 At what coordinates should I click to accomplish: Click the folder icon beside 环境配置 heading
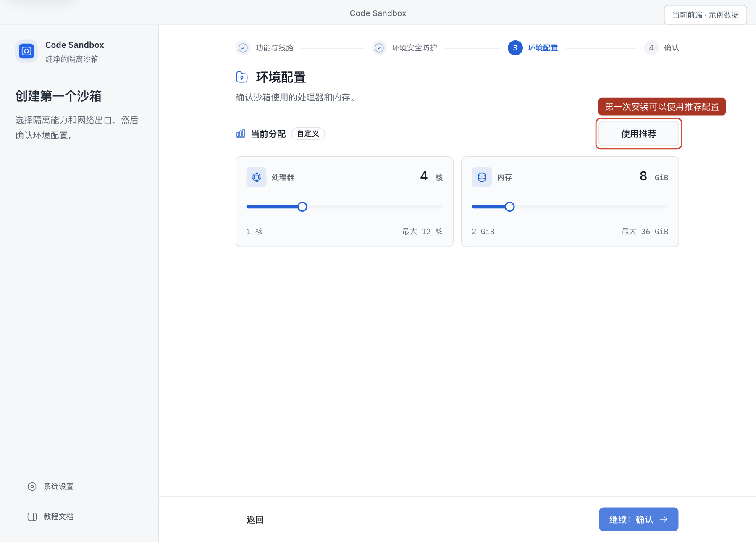pyautogui.click(x=242, y=77)
